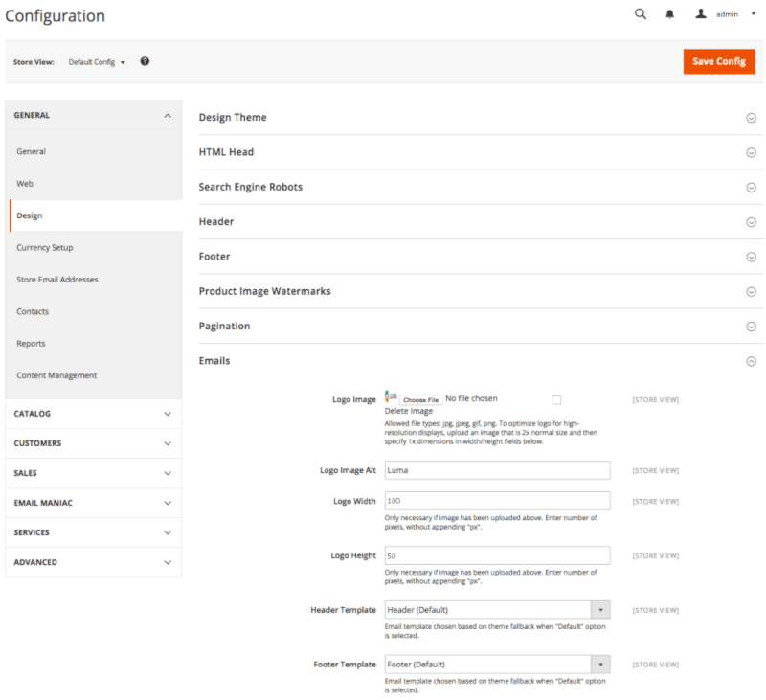
Task: Check the box next to Logo Image
Action: [556, 399]
